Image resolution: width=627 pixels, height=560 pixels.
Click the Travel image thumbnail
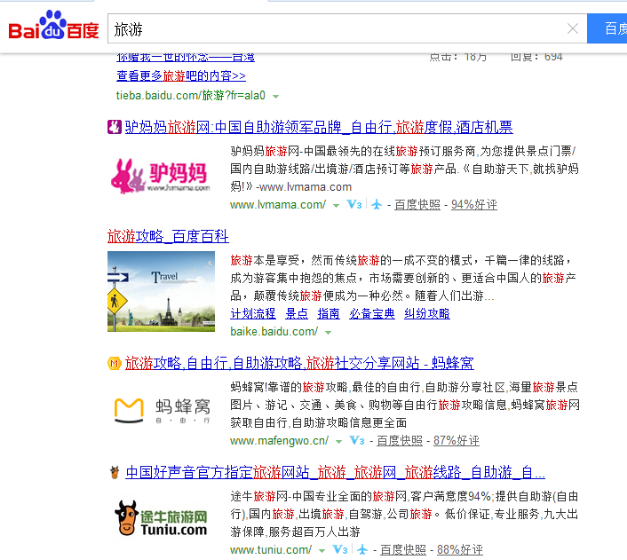pos(161,291)
